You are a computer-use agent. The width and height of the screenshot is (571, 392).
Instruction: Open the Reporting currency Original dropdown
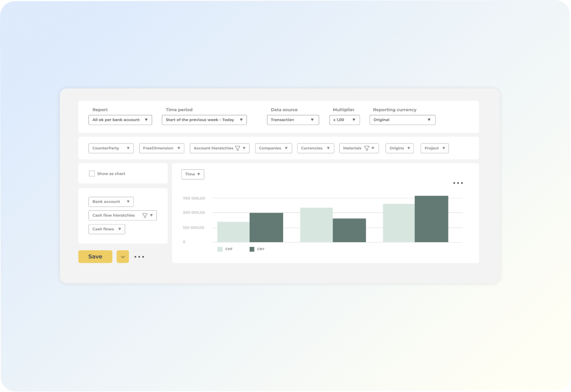pyautogui.click(x=402, y=120)
